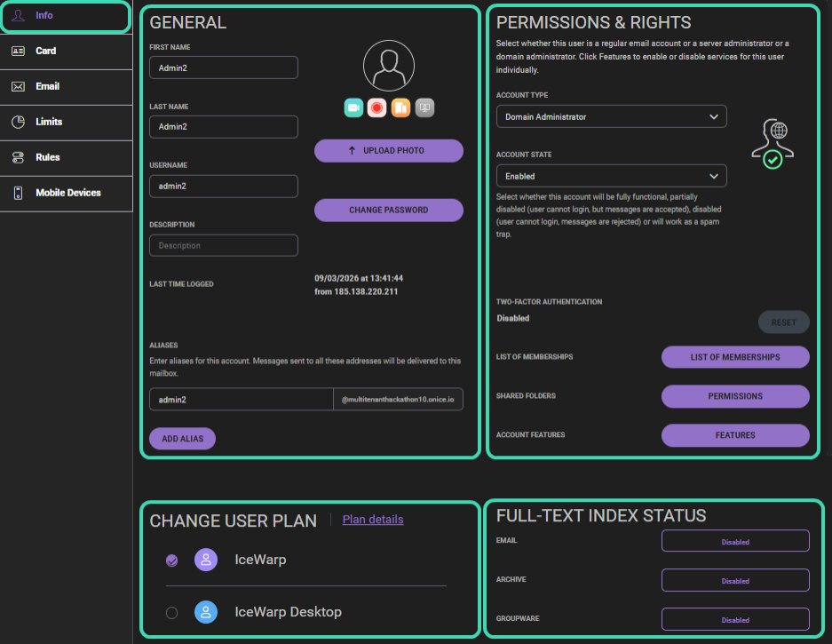Click the Change Password button
This screenshot has height=644, width=832.
click(x=388, y=211)
